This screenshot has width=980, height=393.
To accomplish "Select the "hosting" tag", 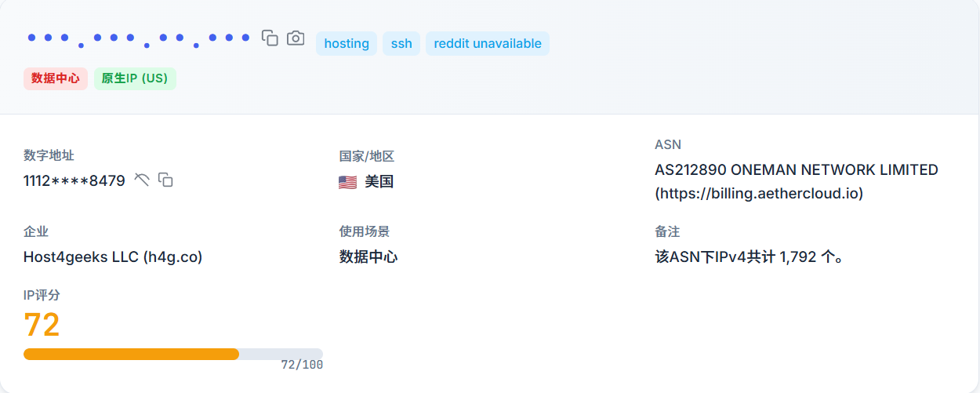I will pyautogui.click(x=347, y=44).
